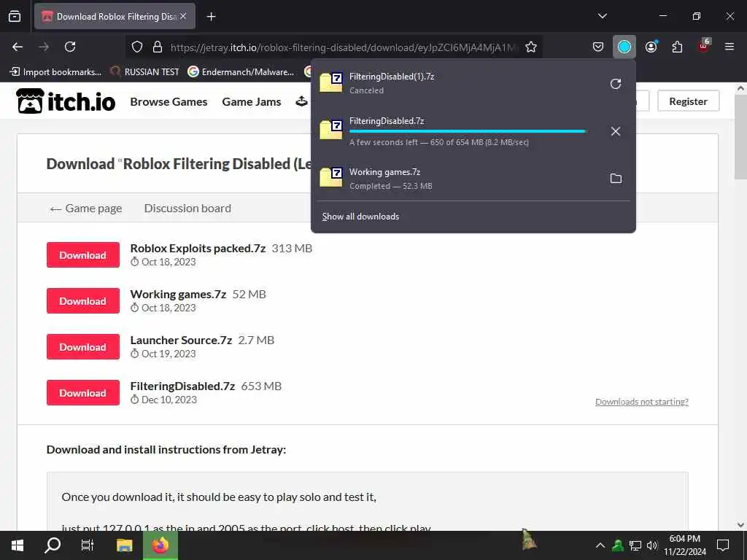Click the joystick icon in itch.io nav
The height and width of the screenshot is (560, 747).
click(301, 101)
